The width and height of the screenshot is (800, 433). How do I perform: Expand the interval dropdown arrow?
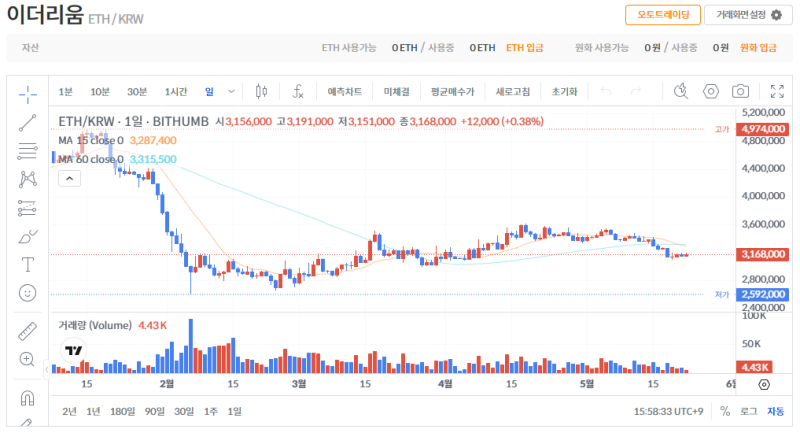click(231, 92)
